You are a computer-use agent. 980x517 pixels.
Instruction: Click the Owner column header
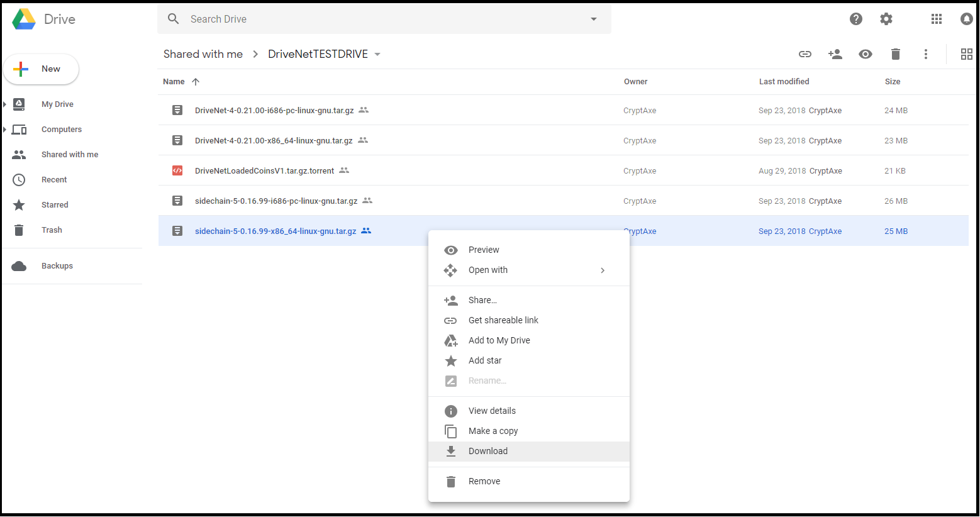pos(635,82)
